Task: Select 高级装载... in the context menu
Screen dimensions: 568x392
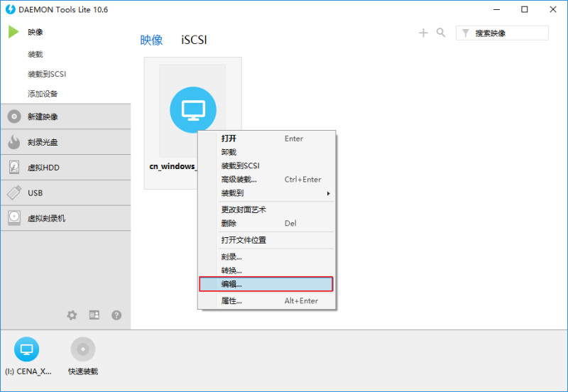Action: tap(266, 180)
